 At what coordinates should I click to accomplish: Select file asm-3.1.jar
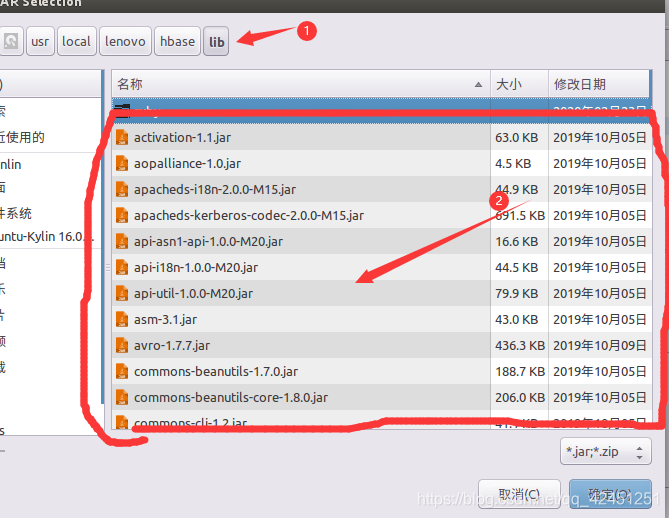tap(382, 320)
